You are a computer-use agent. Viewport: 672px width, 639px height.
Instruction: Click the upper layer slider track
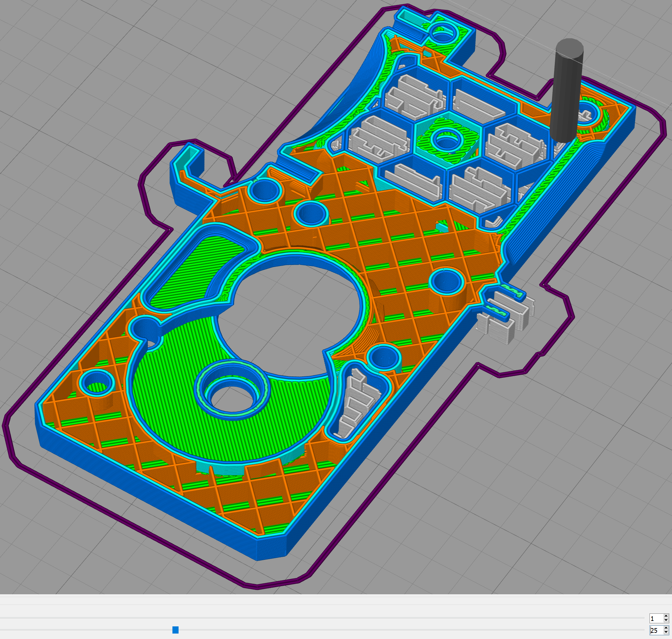[x=322, y=618]
